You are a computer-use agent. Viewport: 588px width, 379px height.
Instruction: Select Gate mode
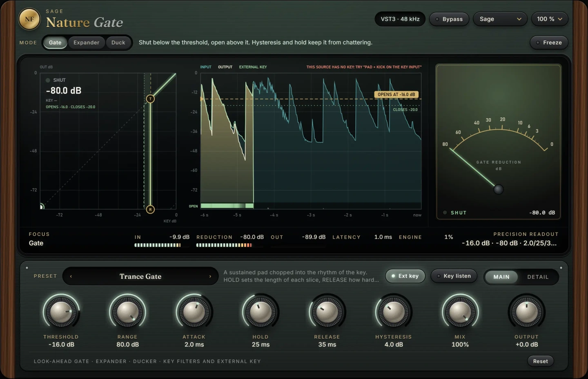pyautogui.click(x=55, y=43)
